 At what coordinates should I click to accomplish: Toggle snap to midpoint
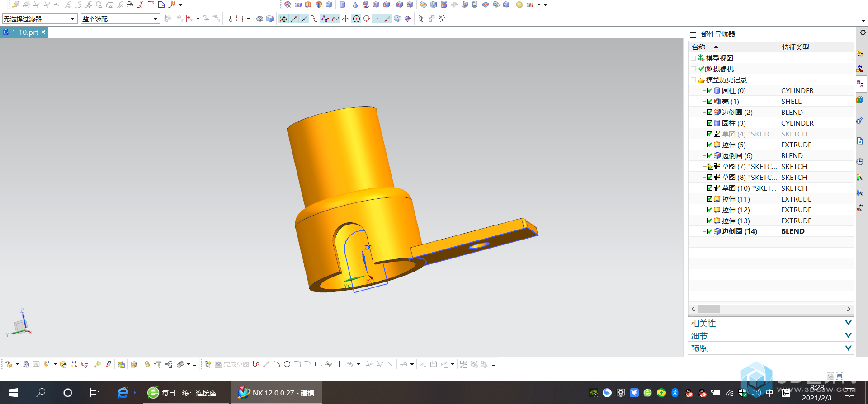click(304, 19)
